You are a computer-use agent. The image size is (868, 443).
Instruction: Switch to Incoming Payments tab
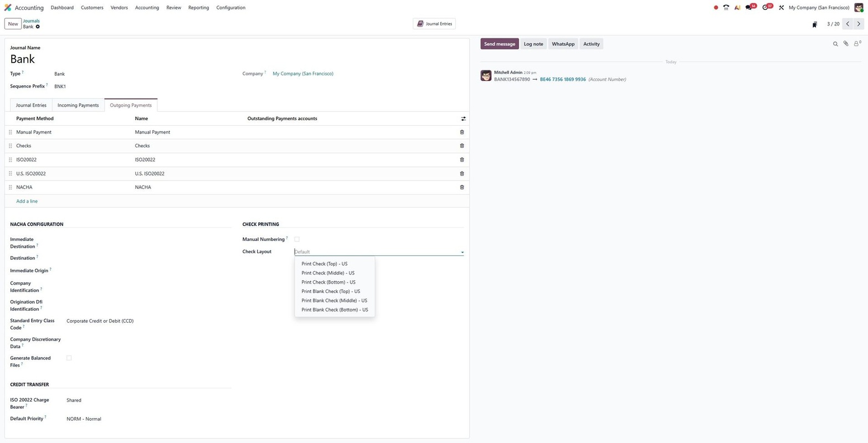[78, 105]
